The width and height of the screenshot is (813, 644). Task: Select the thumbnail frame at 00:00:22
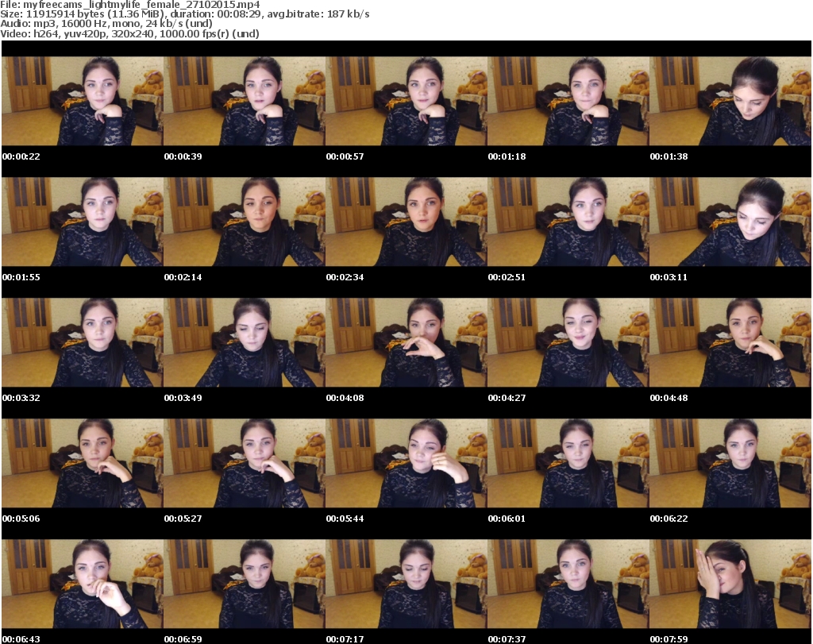(x=83, y=101)
